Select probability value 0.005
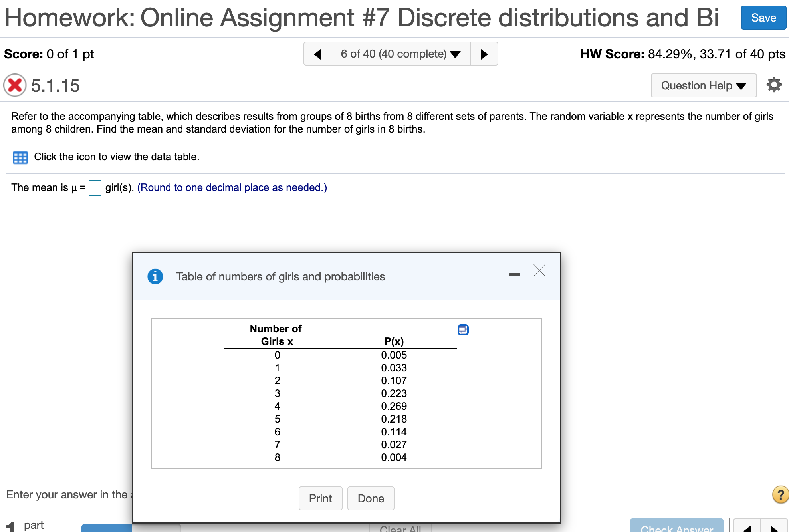The width and height of the screenshot is (789, 532). click(394, 355)
